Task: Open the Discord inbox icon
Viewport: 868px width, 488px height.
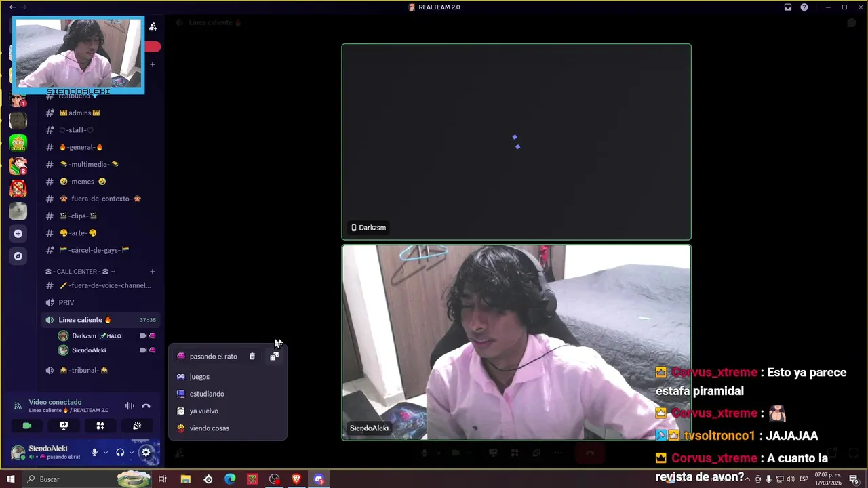Action: click(x=788, y=7)
